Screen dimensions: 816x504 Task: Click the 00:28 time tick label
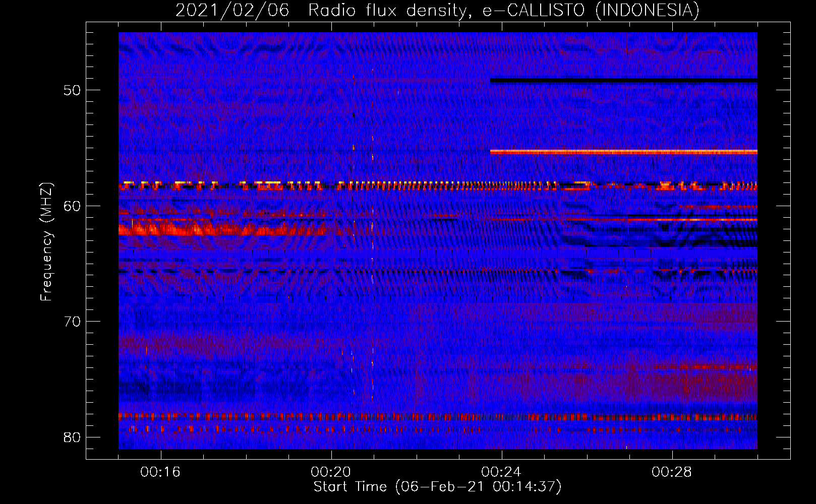672,472
